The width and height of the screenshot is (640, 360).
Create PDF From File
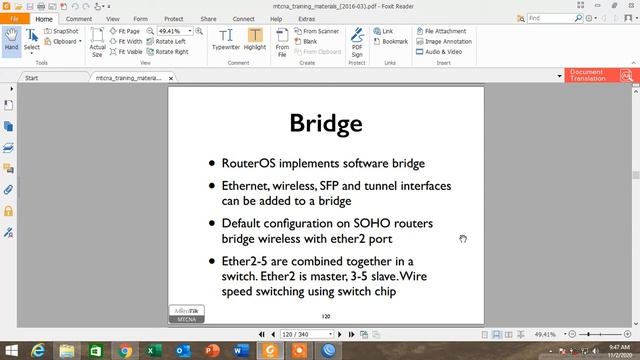(282, 42)
